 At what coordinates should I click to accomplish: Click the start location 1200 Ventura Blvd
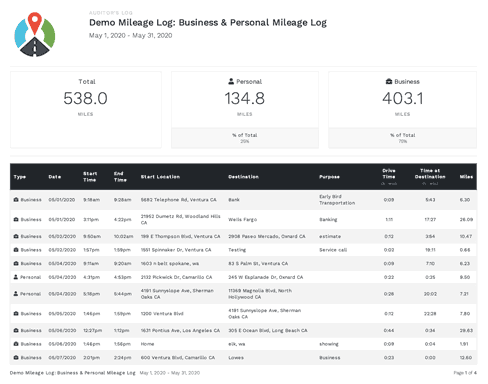tap(162, 313)
